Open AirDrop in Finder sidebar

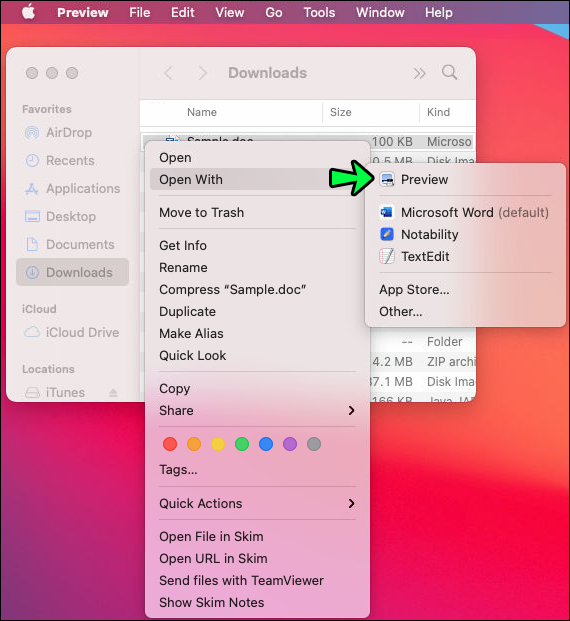coord(59,133)
